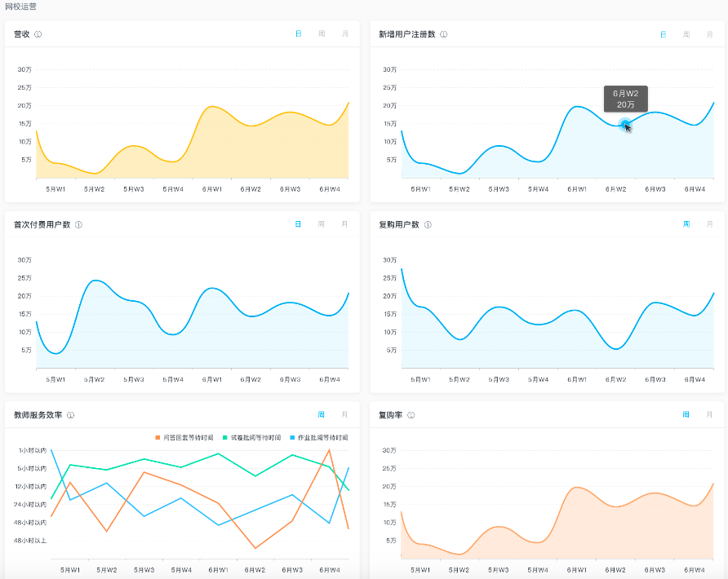
Task: Switch 营收 chart to 周 view
Action: coord(322,34)
